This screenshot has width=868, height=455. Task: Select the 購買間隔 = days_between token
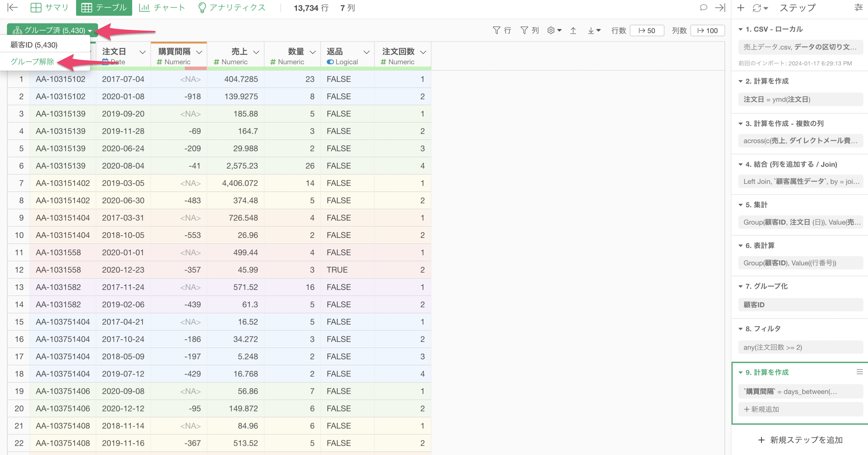pyautogui.click(x=801, y=391)
